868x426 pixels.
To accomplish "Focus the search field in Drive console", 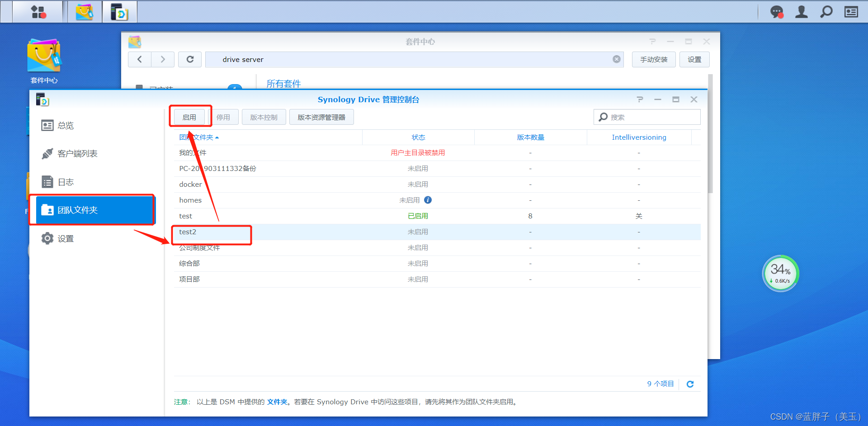I will 647,117.
